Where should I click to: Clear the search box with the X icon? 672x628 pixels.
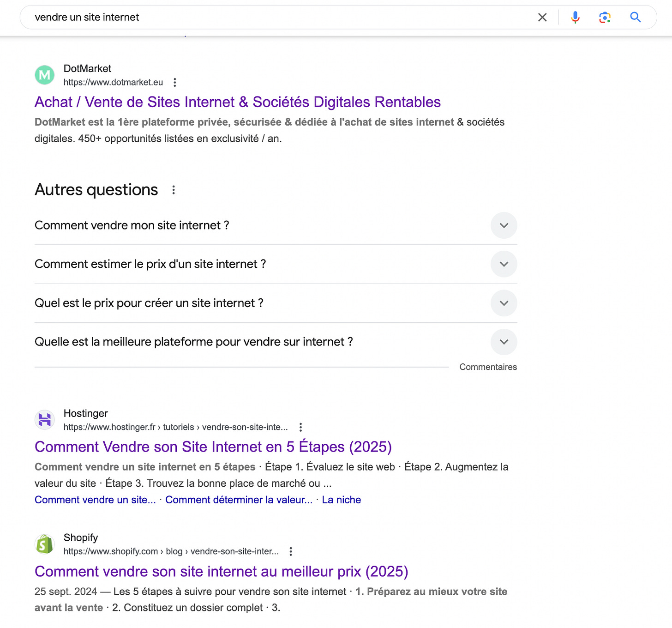[x=542, y=18]
